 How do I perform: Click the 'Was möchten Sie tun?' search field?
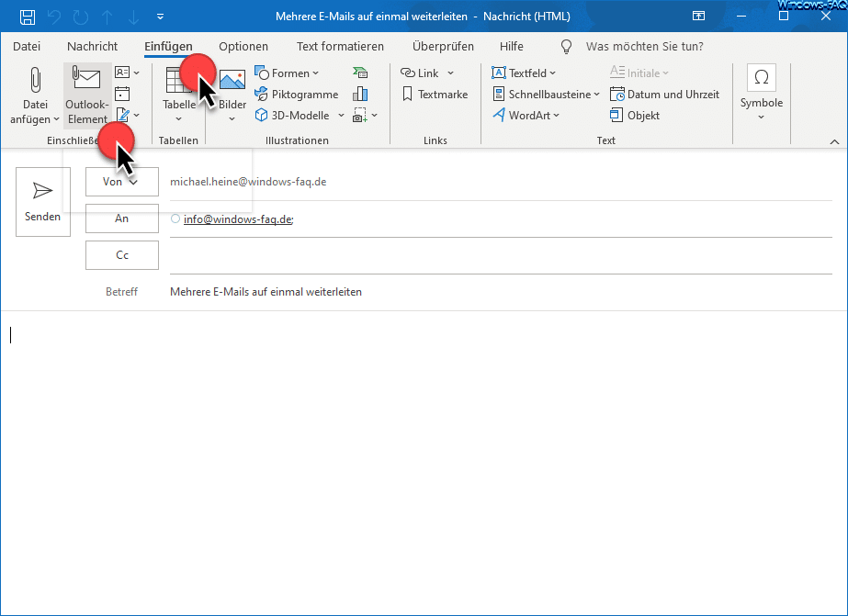(x=645, y=47)
